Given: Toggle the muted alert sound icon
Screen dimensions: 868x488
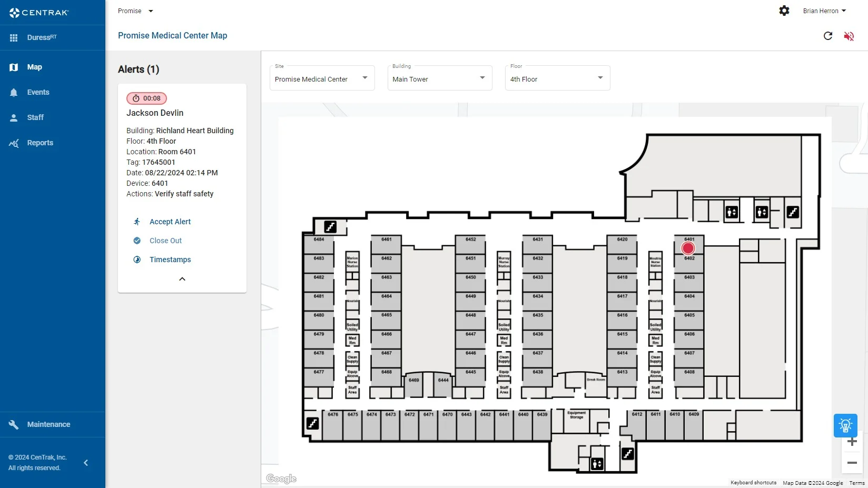Looking at the screenshot, I should click(x=849, y=36).
